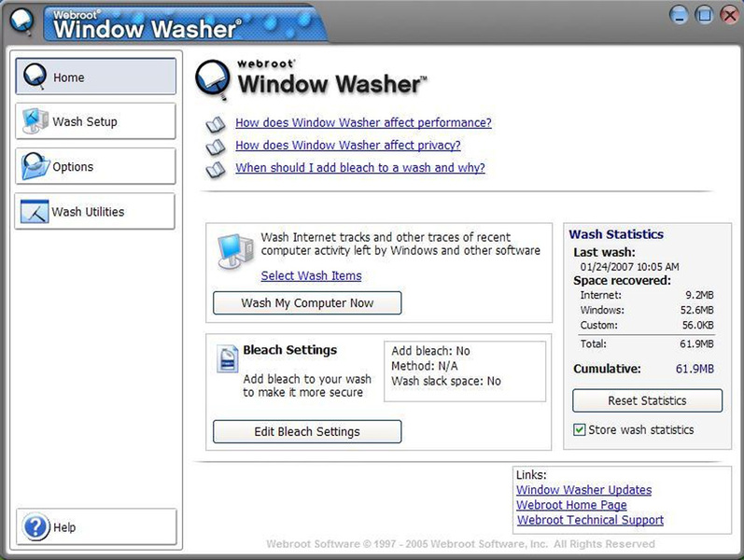Click book icon beside privacy question
Screen dimensions: 744x560
coord(216,147)
